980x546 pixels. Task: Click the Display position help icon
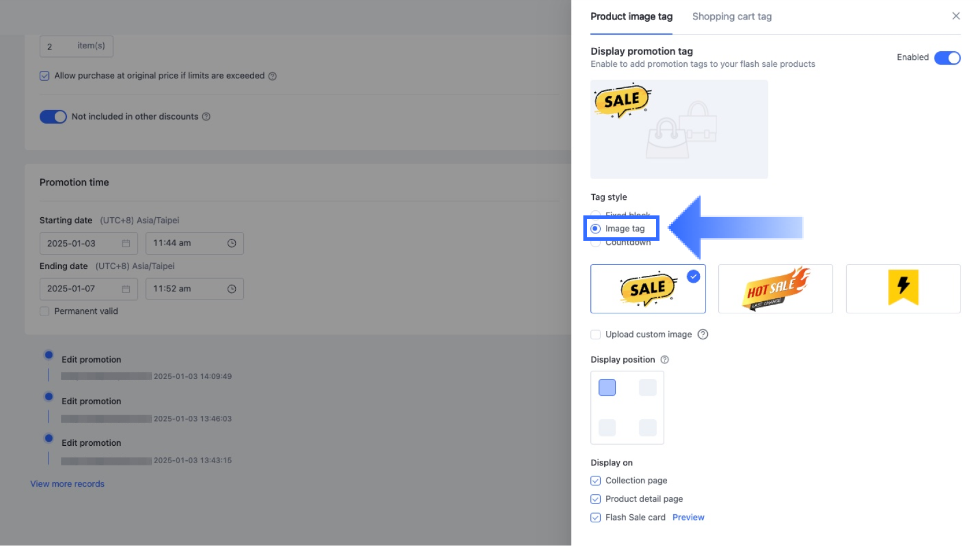pos(665,360)
